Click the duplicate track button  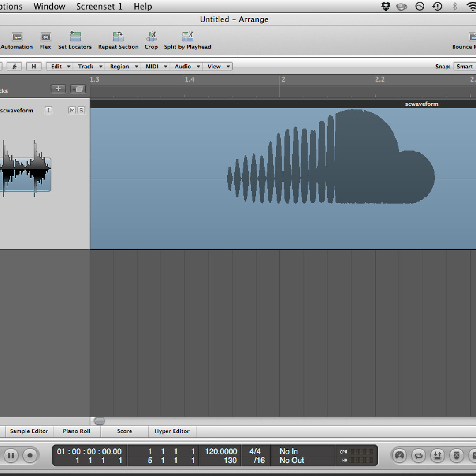tap(78, 89)
